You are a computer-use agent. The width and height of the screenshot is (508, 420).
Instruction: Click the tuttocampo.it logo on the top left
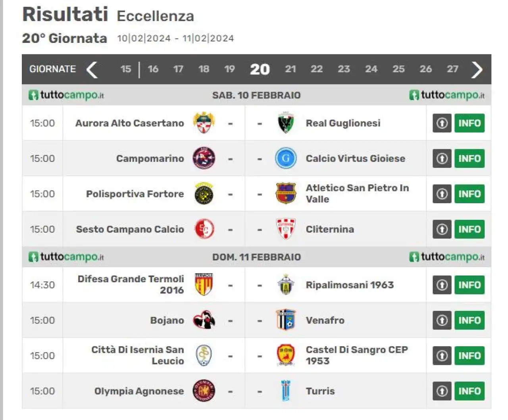tap(66, 95)
